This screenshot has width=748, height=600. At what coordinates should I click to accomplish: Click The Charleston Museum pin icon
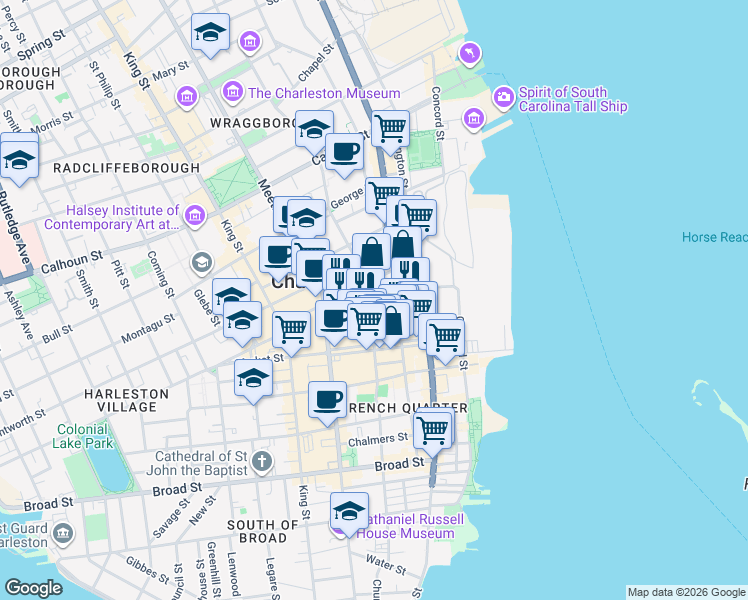click(233, 91)
